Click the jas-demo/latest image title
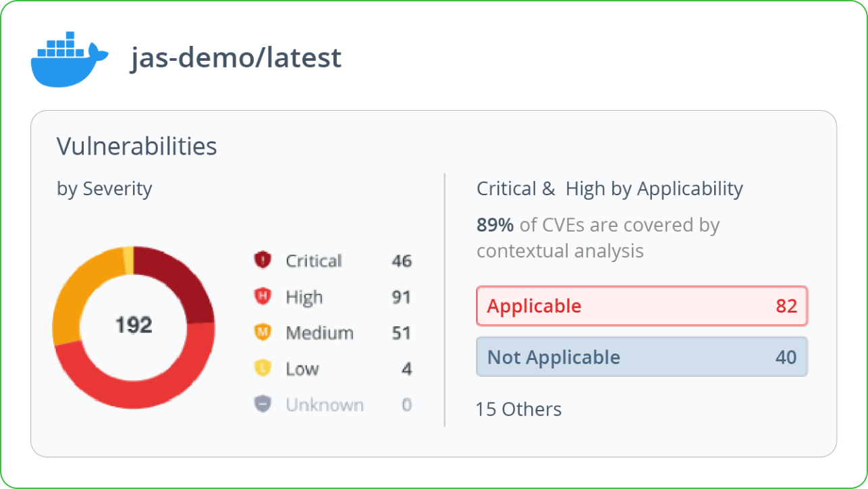The image size is (868, 489). (x=236, y=58)
